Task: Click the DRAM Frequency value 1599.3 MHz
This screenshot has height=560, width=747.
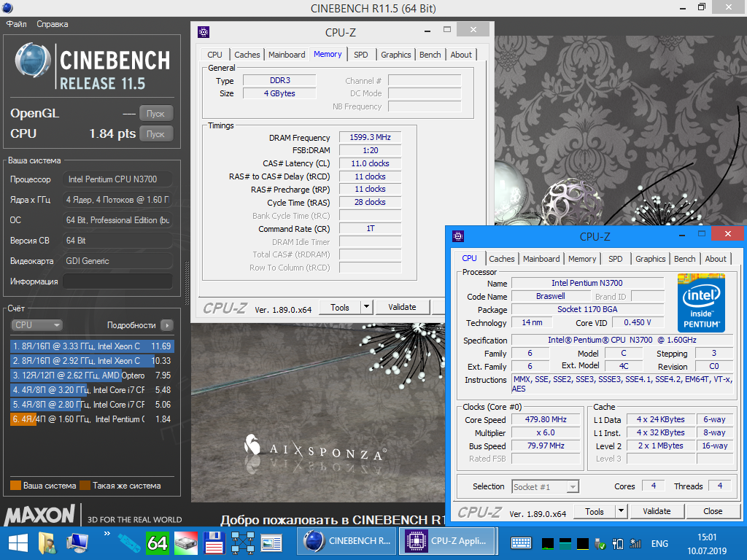Action: click(x=370, y=137)
